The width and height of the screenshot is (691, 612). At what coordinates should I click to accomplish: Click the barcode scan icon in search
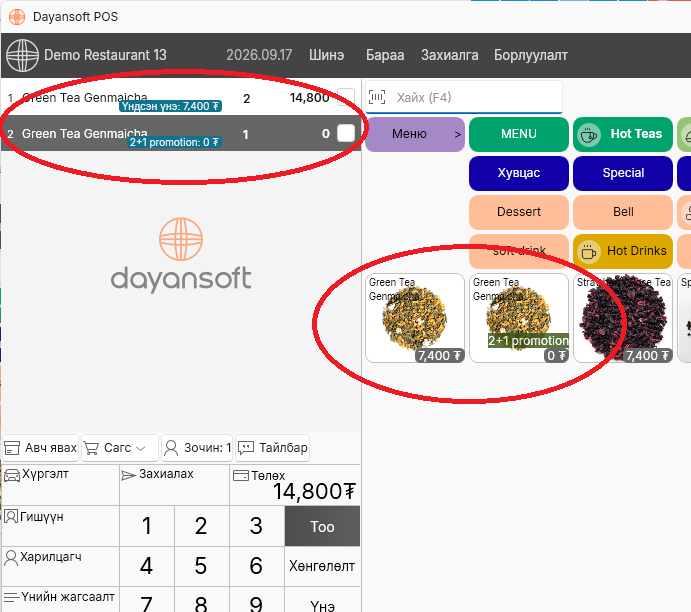point(377,97)
